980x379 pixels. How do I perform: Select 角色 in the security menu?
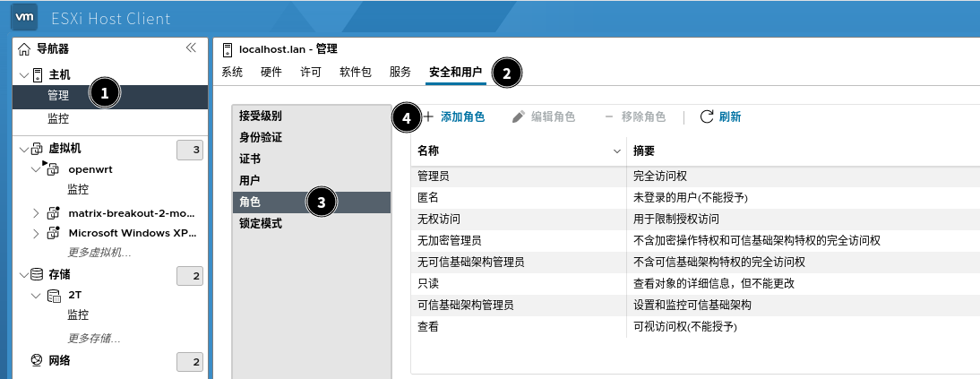coord(311,202)
